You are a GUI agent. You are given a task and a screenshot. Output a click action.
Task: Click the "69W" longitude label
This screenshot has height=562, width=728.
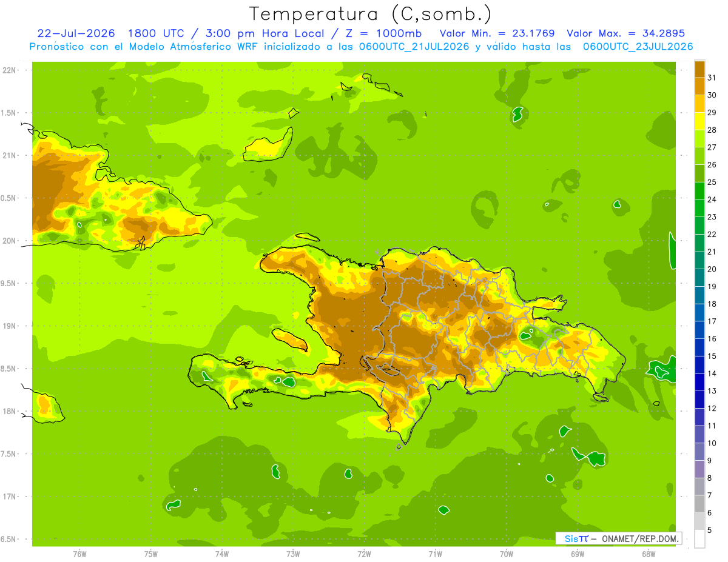point(578,554)
